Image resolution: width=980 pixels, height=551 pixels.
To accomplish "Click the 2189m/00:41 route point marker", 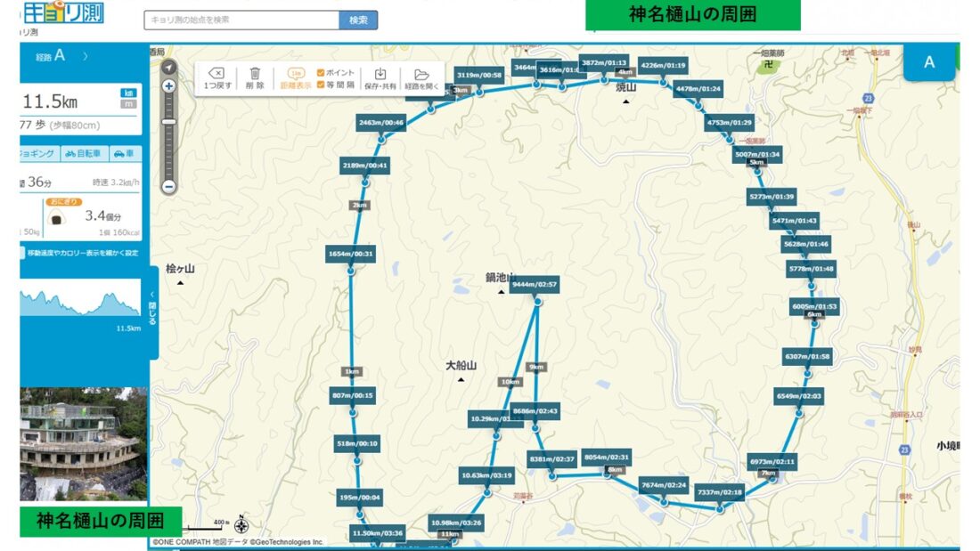I will click(365, 166).
